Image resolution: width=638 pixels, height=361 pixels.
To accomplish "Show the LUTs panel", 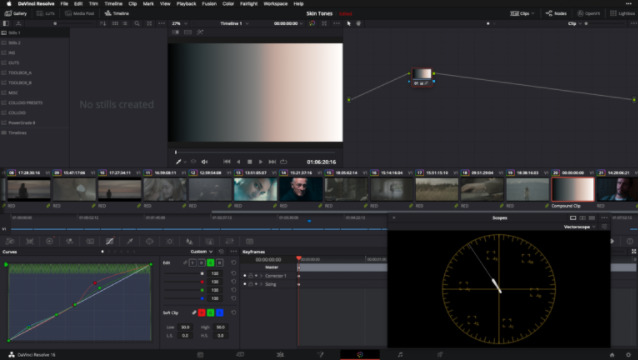I will point(46,13).
